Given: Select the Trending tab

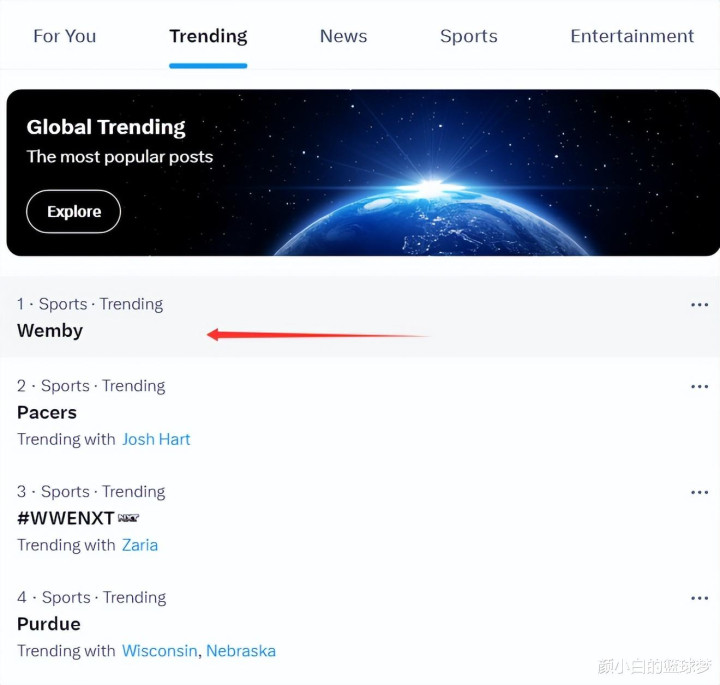Looking at the screenshot, I should point(208,36).
